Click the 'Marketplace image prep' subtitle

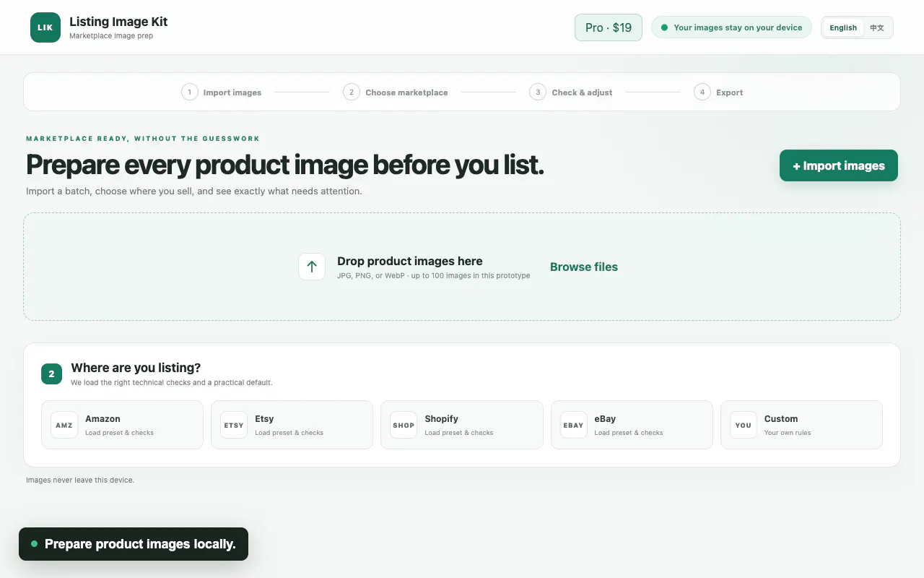(x=111, y=35)
